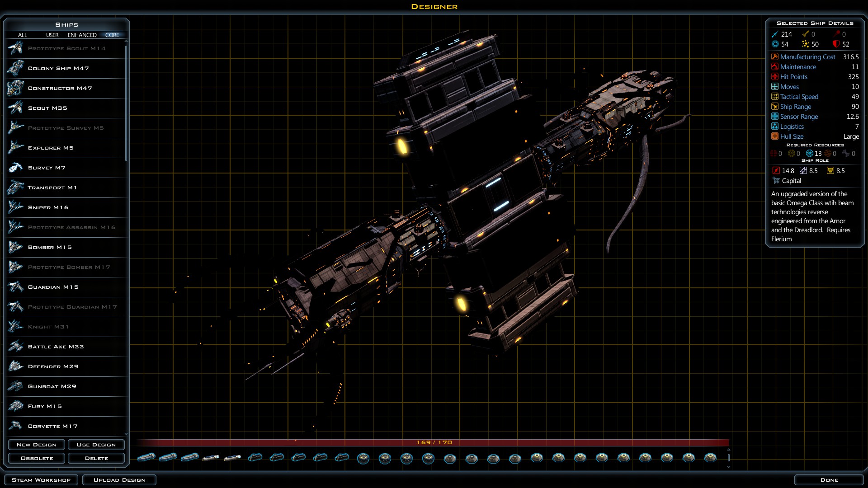Click the components strip scroll up arrow

click(728, 450)
